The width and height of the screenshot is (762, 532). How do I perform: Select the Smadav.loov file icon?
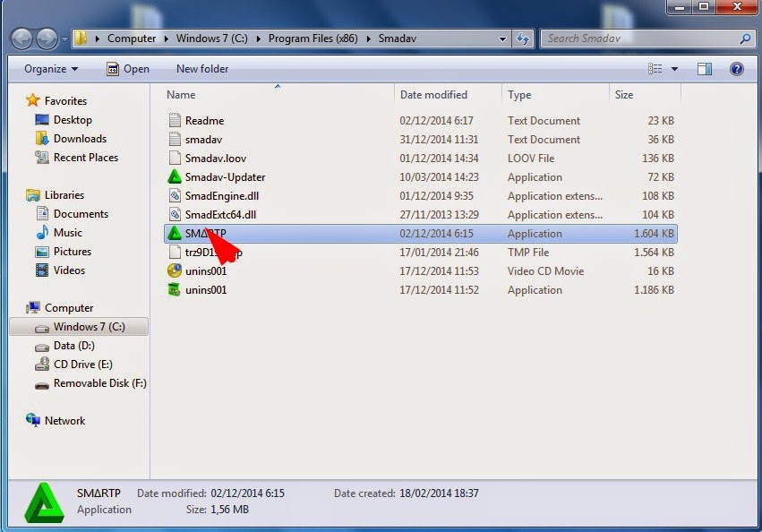pos(175,158)
